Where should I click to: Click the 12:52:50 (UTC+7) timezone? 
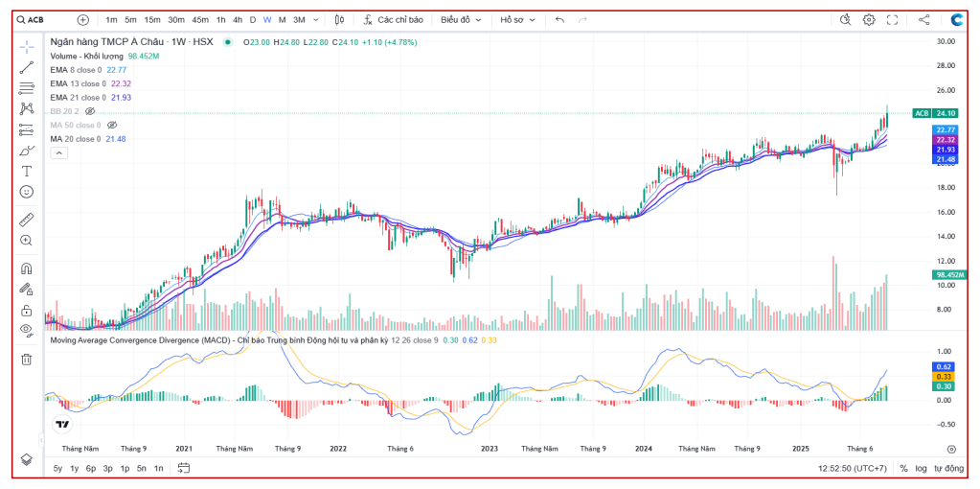(854, 468)
